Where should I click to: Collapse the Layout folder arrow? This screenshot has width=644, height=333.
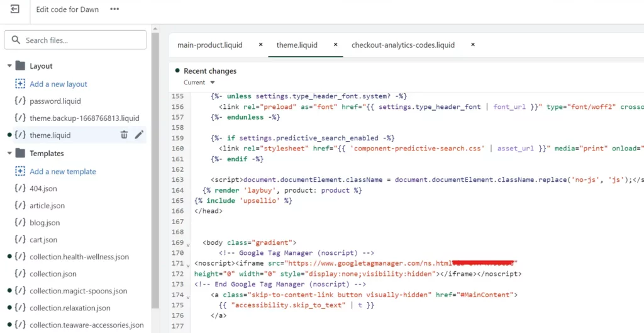(9, 65)
